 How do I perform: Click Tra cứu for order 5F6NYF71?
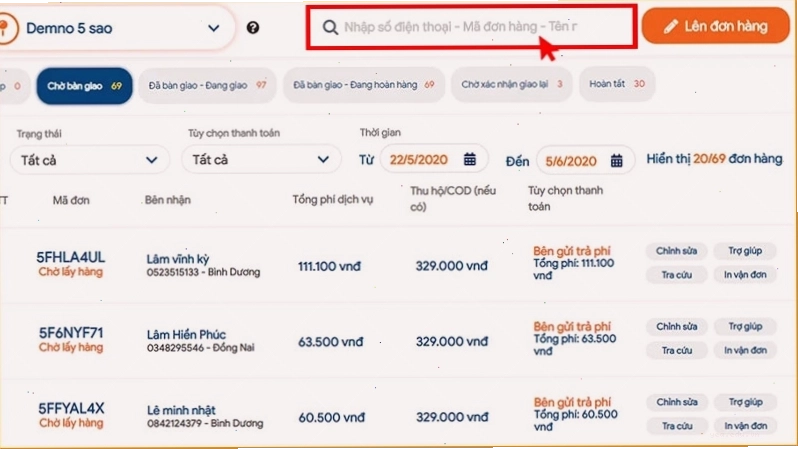click(676, 350)
